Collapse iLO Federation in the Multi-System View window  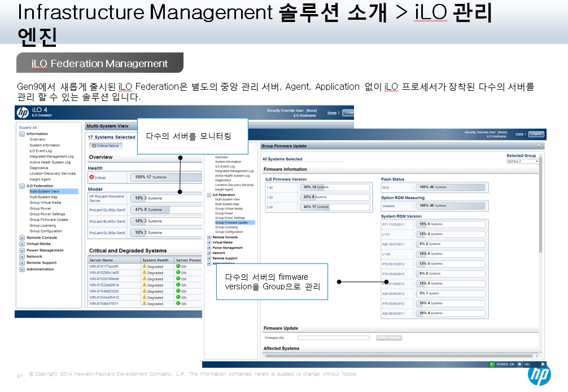coord(22,186)
